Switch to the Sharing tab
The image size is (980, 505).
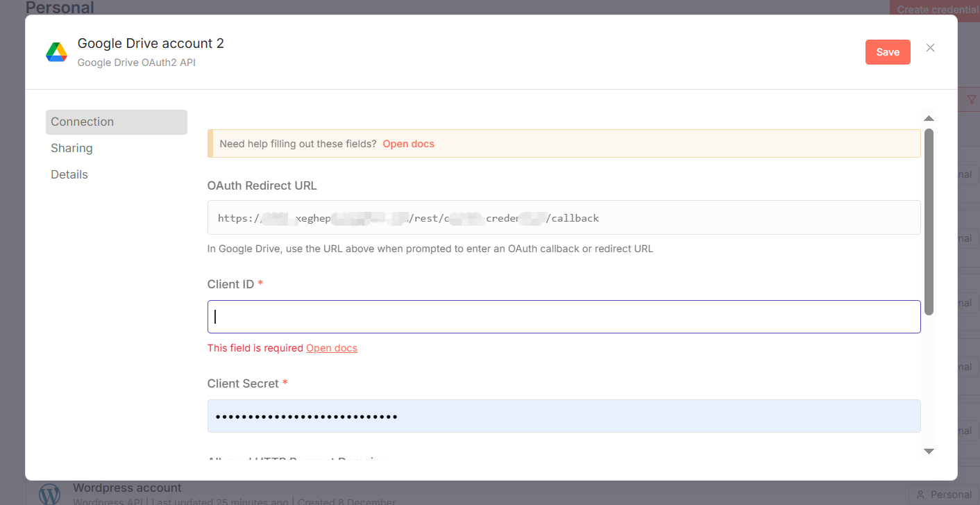pyautogui.click(x=71, y=148)
